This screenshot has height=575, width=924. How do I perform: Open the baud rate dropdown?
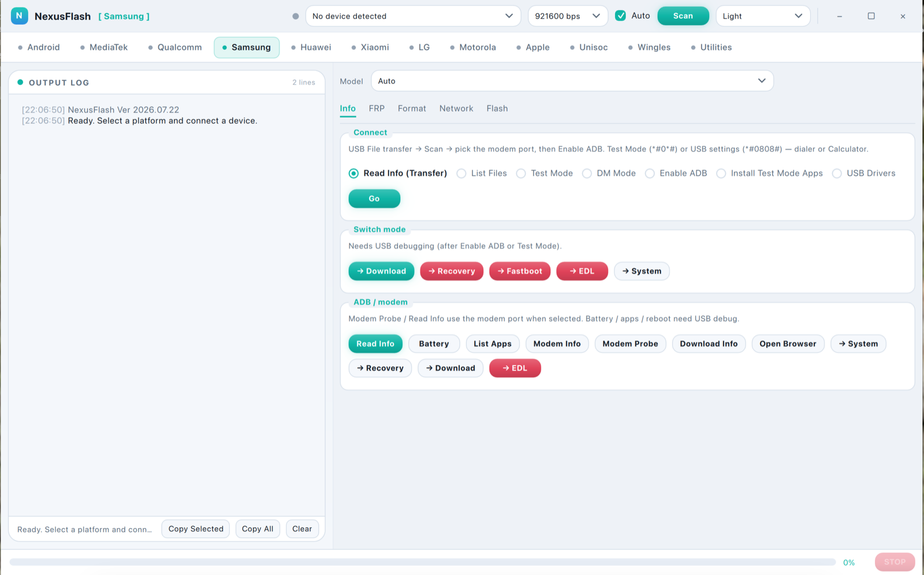[568, 16]
